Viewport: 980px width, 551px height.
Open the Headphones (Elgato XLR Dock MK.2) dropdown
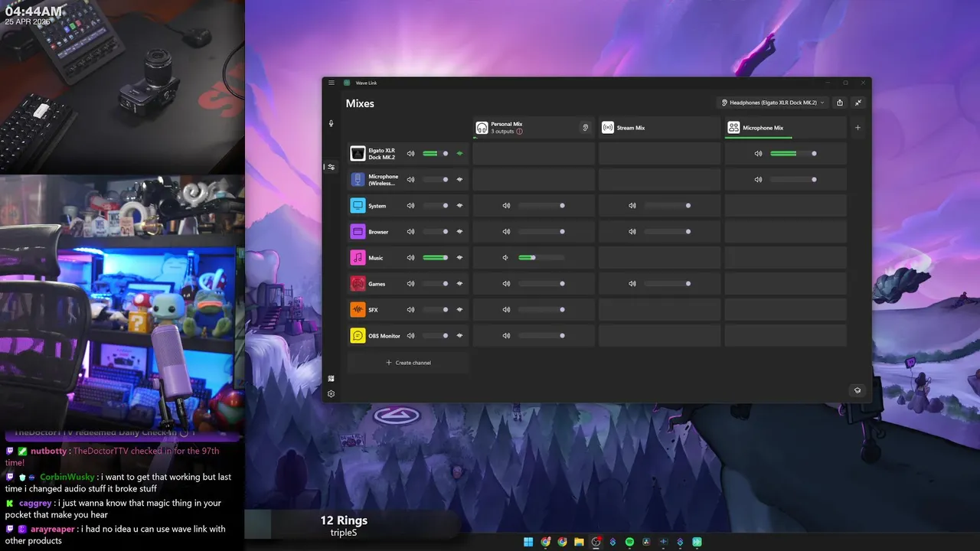coord(773,103)
